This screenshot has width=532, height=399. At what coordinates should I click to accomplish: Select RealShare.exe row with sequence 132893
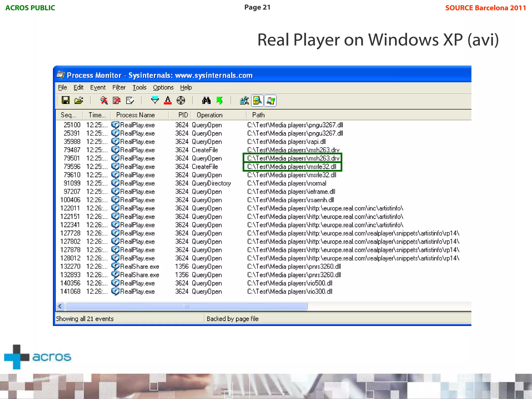(x=263, y=275)
